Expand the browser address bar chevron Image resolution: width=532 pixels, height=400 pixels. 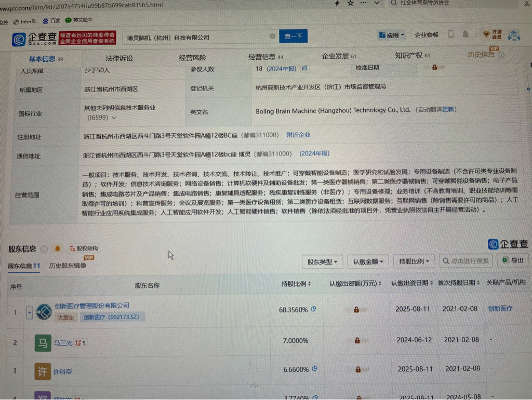(377, 3)
